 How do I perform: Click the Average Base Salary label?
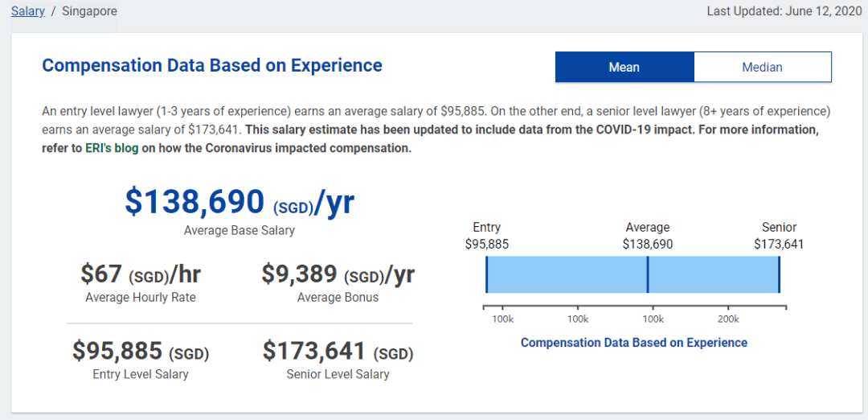click(x=240, y=230)
